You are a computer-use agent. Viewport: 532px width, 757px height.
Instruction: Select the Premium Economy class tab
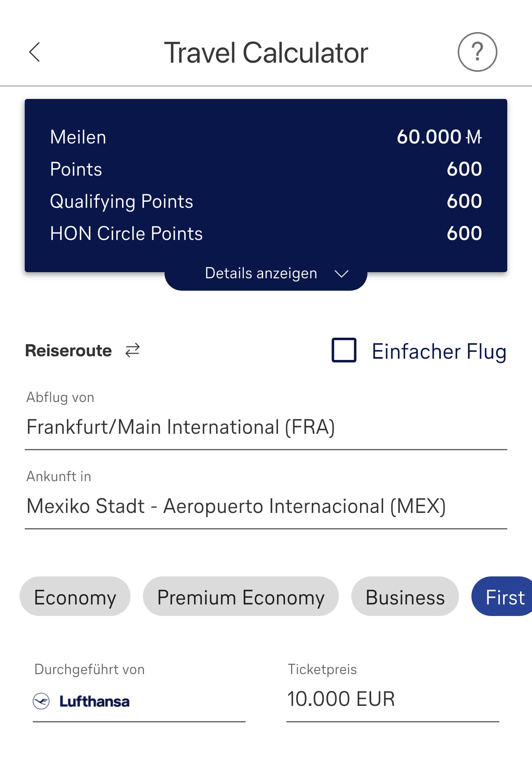point(241,597)
